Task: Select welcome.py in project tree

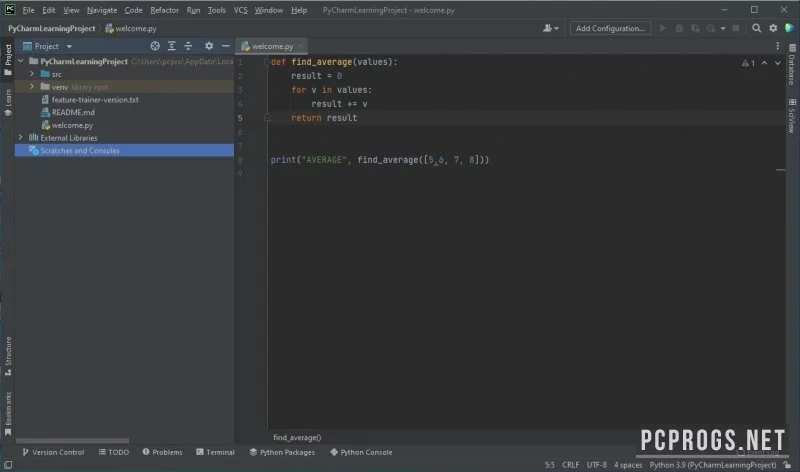Action: pyautogui.click(x=72, y=125)
